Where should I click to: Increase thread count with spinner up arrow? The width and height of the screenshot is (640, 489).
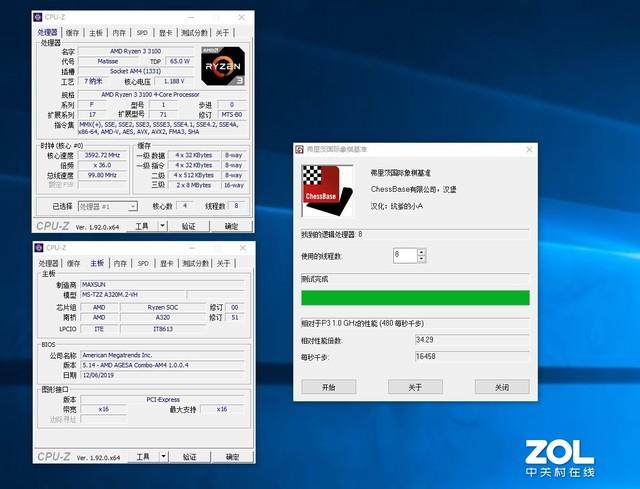[422, 252]
